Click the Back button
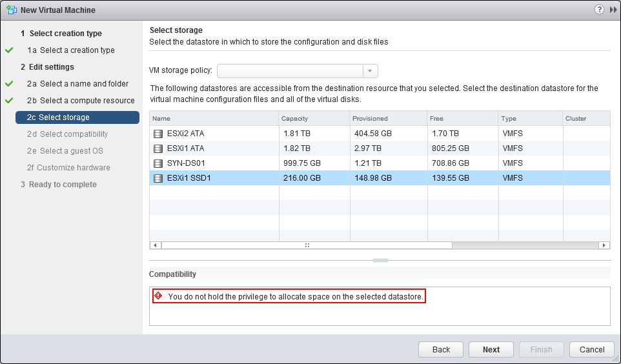Image resolution: width=621 pixels, height=364 pixels. point(441,349)
